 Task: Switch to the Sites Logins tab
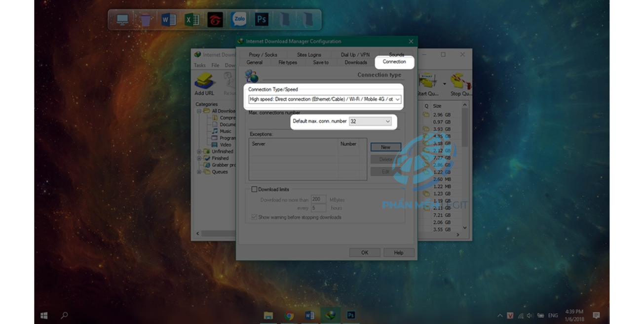[x=309, y=55]
